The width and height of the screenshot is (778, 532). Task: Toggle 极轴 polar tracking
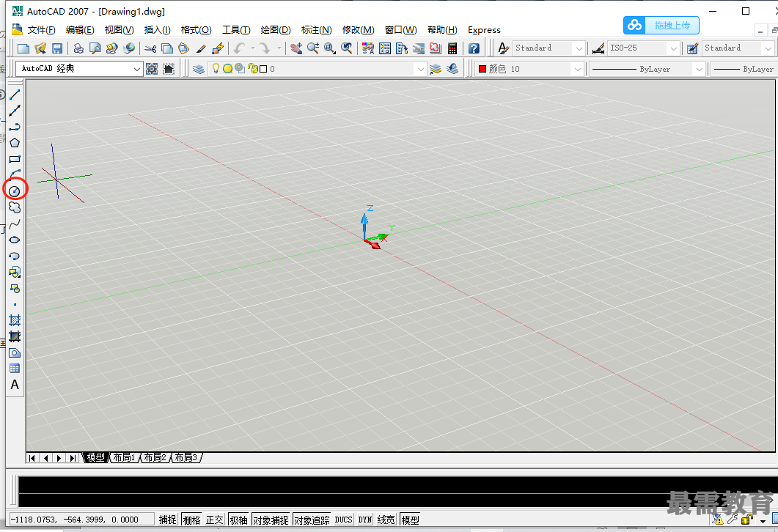(x=238, y=520)
